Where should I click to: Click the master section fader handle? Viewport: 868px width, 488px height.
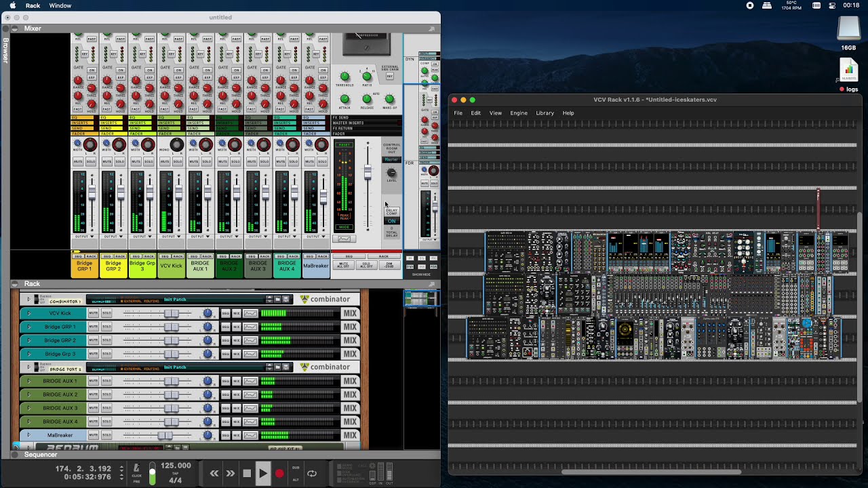pyautogui.click(x=368, y=172)
